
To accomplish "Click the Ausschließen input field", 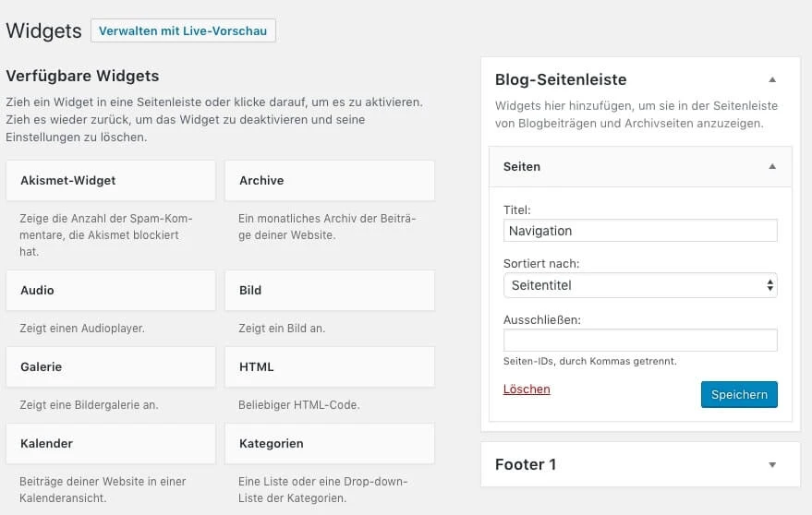I will [x=640, y=341].
